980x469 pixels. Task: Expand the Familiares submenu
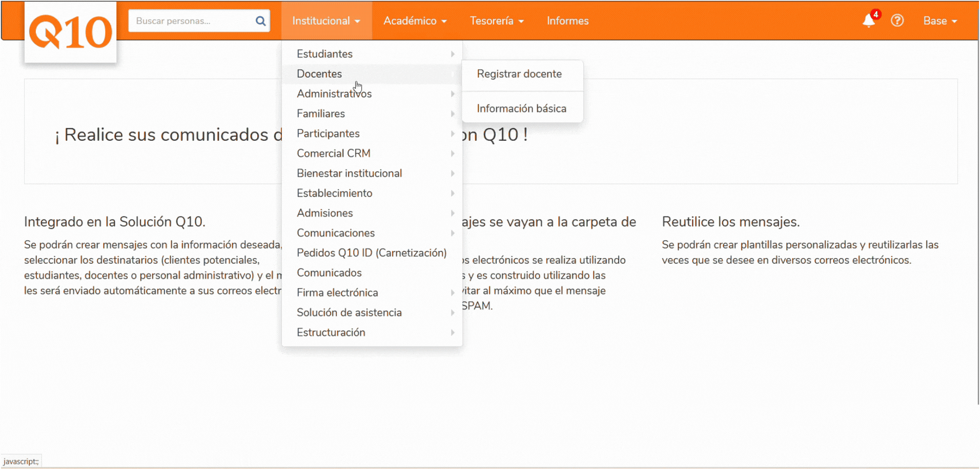click(372, 114)
